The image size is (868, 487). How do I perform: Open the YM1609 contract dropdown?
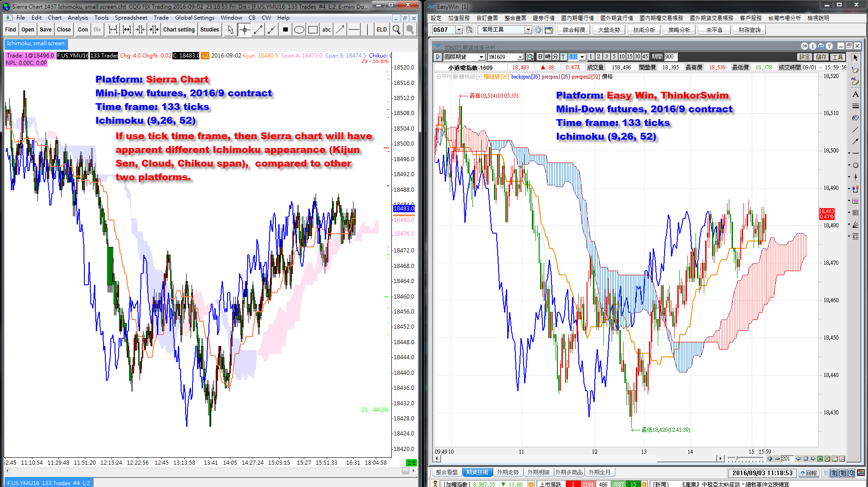(520, 57)
